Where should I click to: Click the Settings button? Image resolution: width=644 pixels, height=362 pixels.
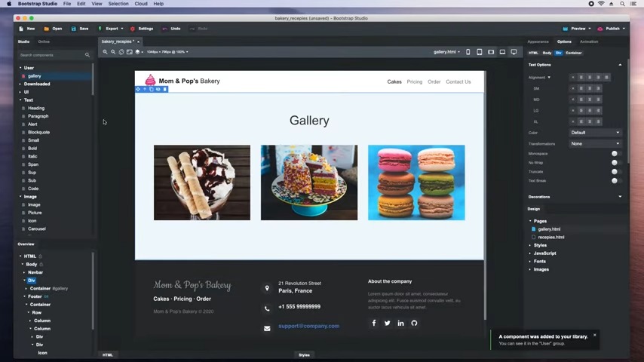[142, 29]
